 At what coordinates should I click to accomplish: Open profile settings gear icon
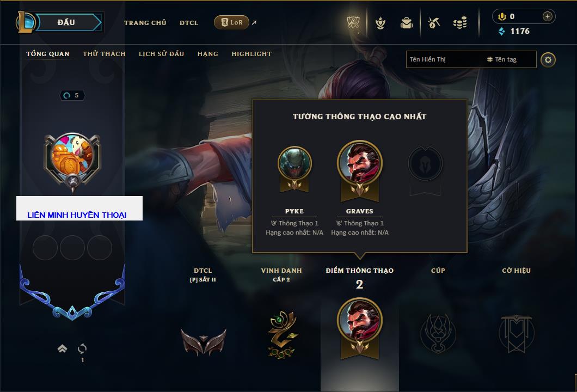click(x=548, y=60)
